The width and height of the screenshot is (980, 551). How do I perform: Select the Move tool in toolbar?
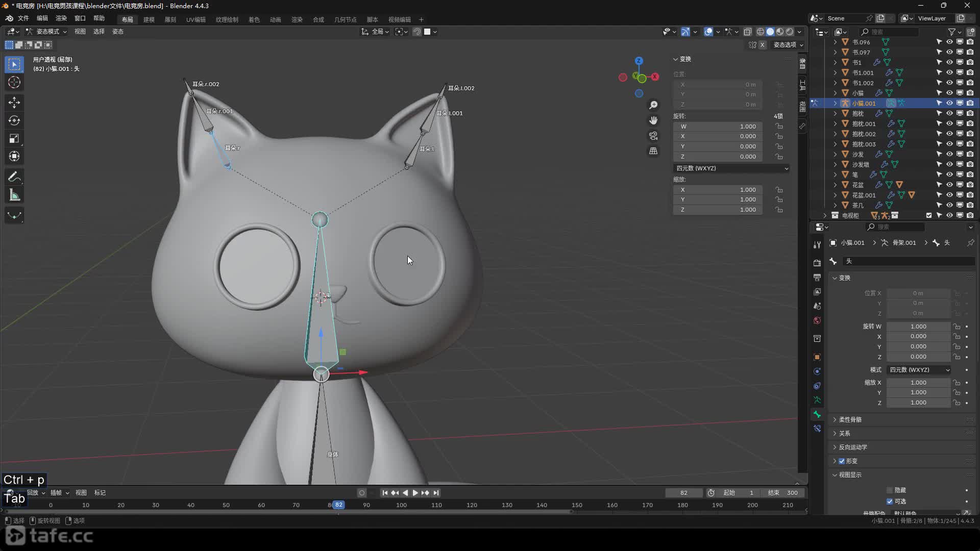14,103
